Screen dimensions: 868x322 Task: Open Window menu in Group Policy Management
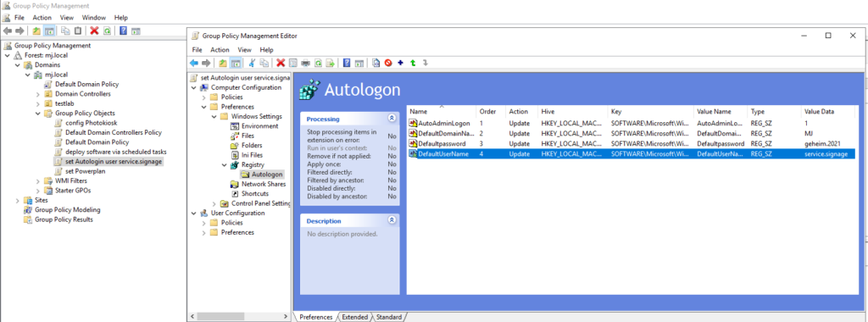pos(93,18)
